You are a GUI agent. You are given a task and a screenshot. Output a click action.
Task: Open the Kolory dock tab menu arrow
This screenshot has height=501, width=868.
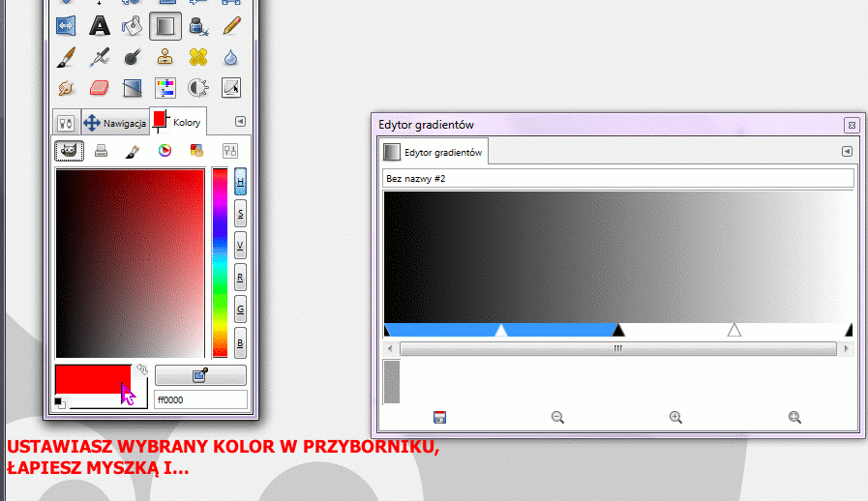click(x=241, y=122)
